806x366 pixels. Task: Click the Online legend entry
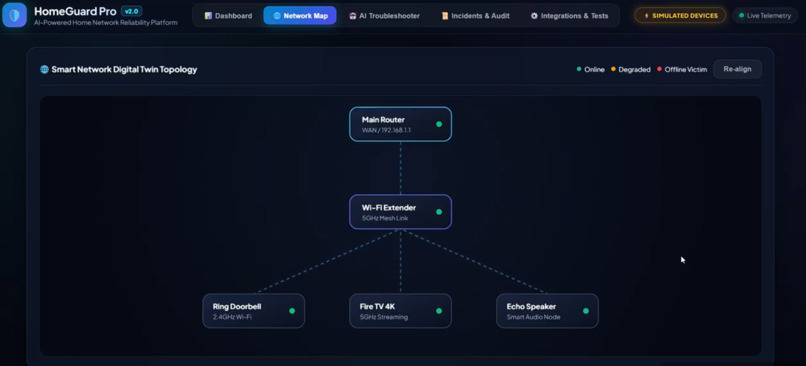[x=591, y=69]
